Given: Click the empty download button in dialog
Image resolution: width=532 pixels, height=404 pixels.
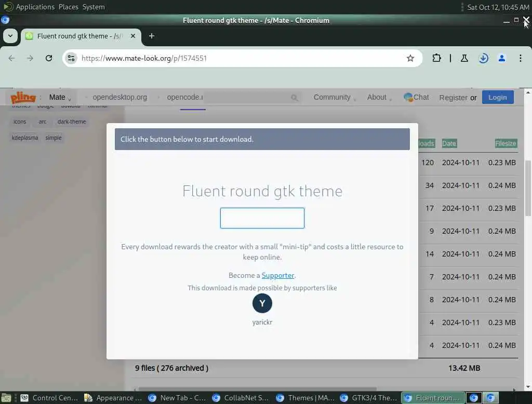Looking at the screenshot, I should pyautogui.click(x=262, y=218).
